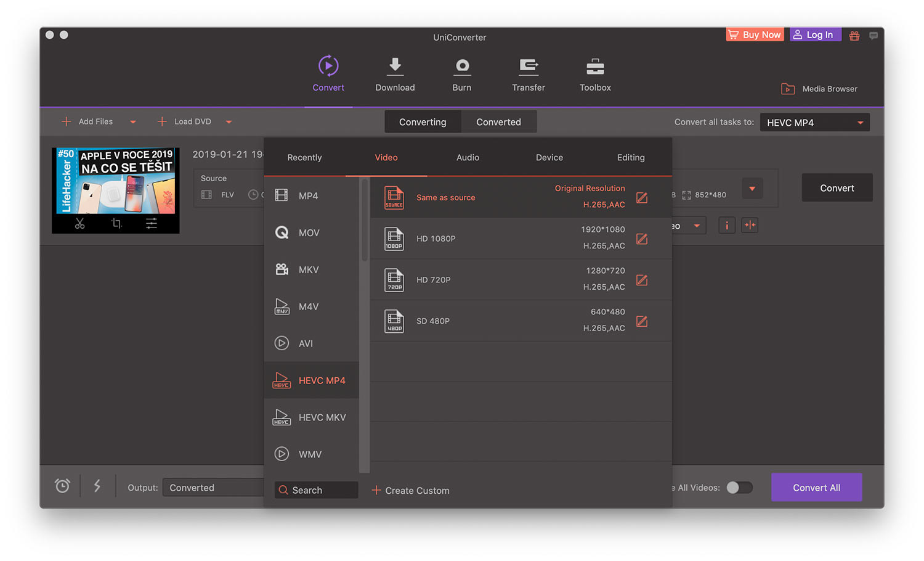Click the schedule alarm clock icon
This screenshot has height=561, width=924.
(x=62, y=486)
